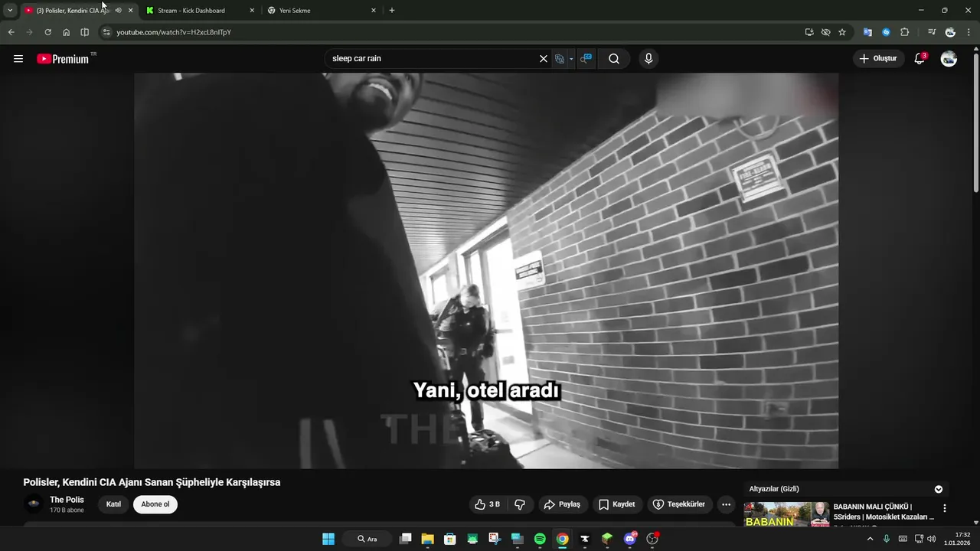The image size is (980, 551).
Task: Open Shazam extension icon
Action: 886,32
